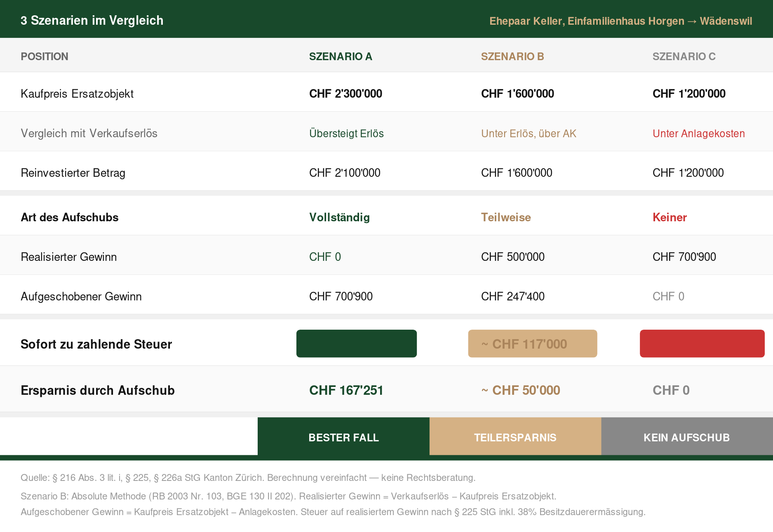Click Scenario C realized gain CHF 700'900

tap(684, 257)
